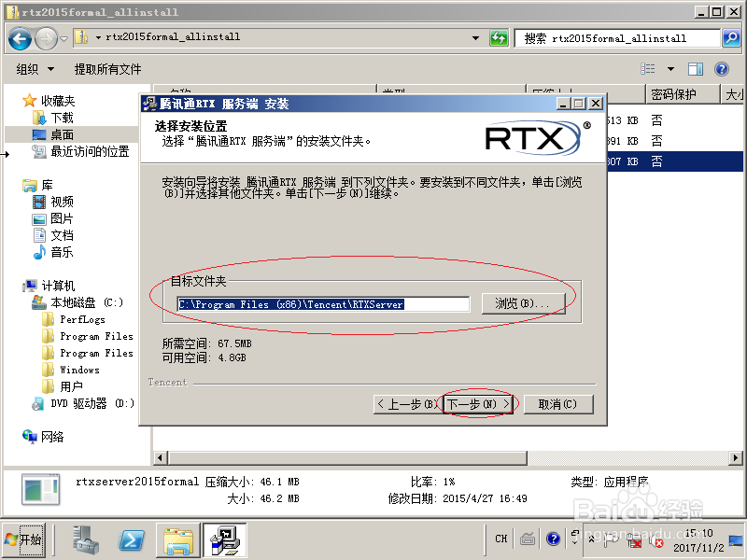Open the 图片 library

click(x=53, y=218)
